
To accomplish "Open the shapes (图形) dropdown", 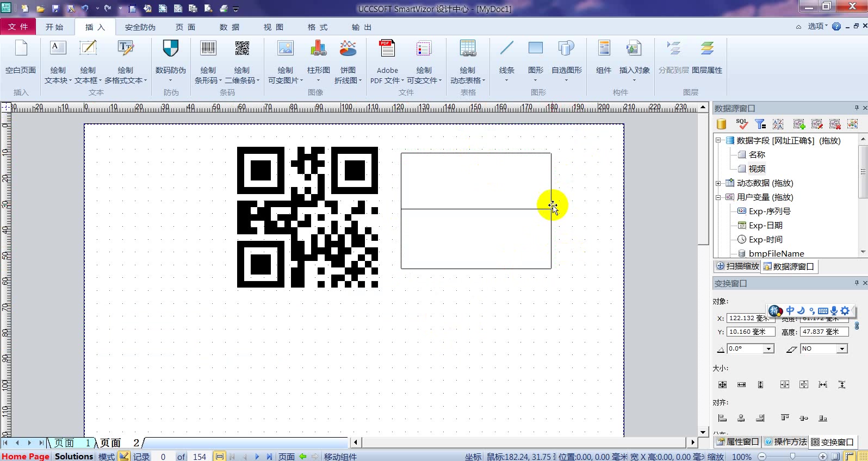I will (x=536, y=80).
